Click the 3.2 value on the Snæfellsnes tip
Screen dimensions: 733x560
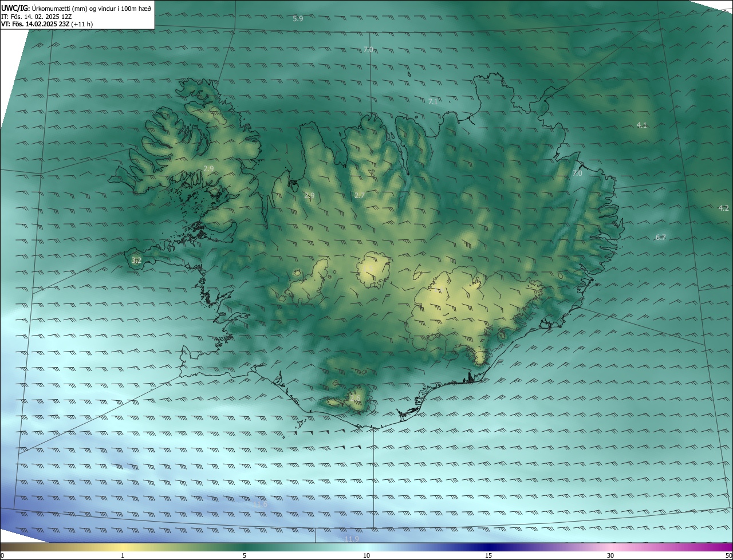pyautogui.click(x=136, y=260)
